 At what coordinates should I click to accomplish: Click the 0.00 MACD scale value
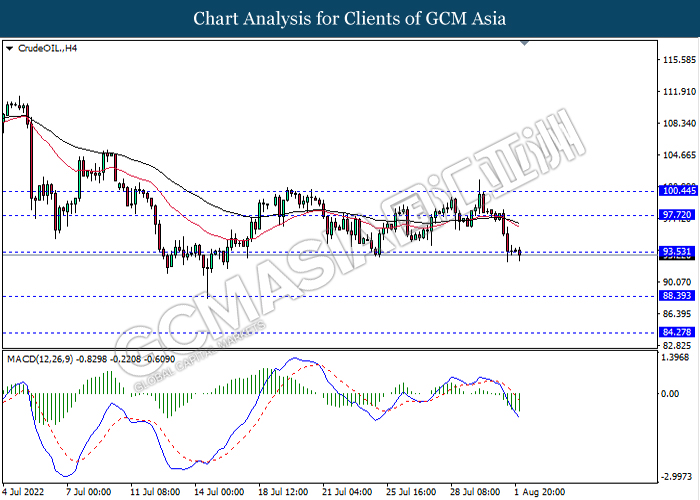[x=671, y=394]
